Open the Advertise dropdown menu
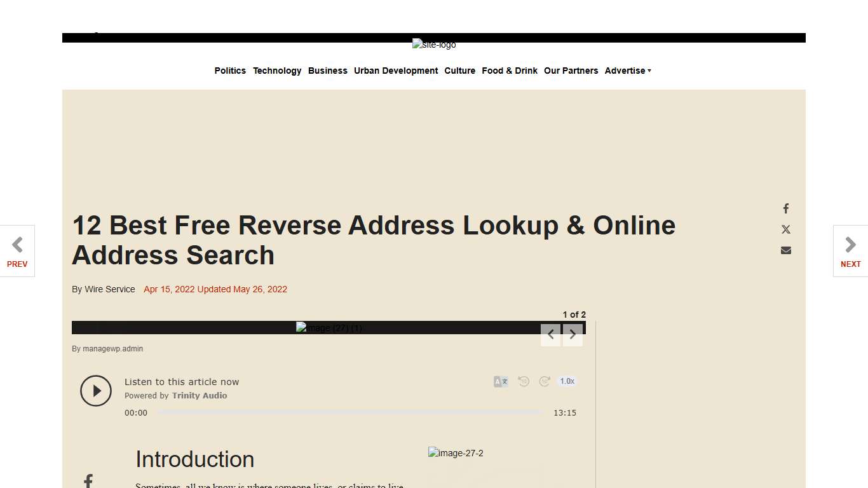Viewport: 868px width, 488px height. [x=628, y=71]
